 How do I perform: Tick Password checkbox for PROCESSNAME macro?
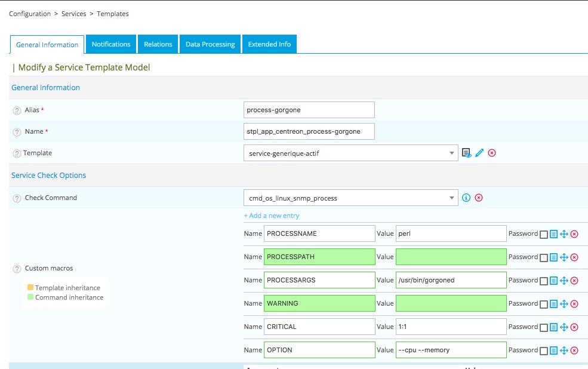(x=543, y=234)
